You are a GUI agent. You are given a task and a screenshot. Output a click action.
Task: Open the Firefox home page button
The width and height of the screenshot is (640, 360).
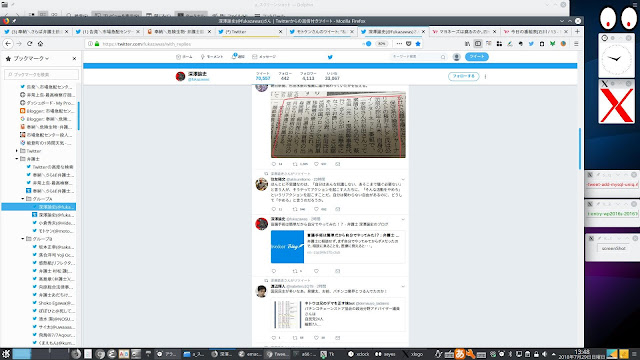(x=40, y=44)
